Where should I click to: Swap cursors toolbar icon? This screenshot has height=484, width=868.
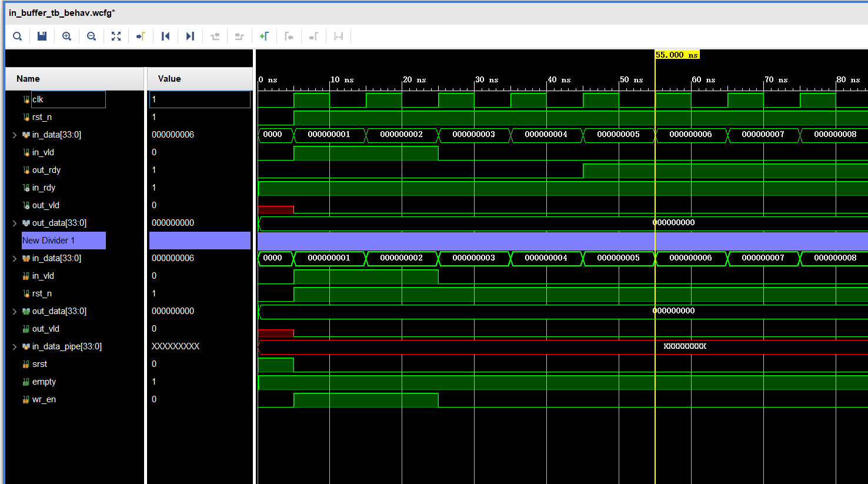pos(338,36)
